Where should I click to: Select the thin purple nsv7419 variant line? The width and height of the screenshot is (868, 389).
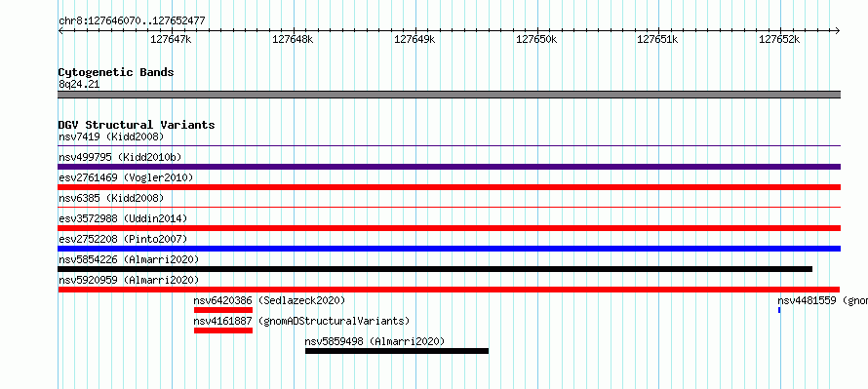[449, 146]
